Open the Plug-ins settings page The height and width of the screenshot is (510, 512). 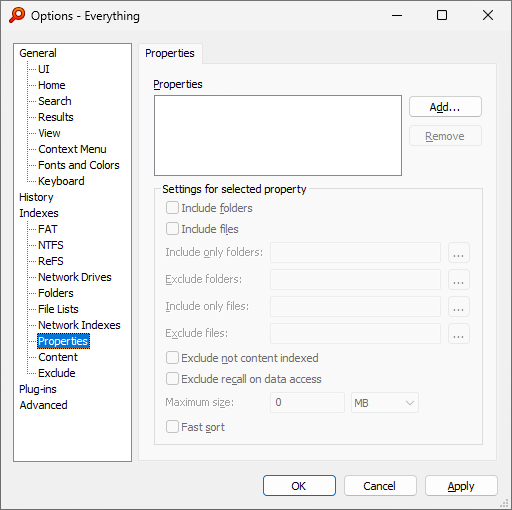click(38, 389)
